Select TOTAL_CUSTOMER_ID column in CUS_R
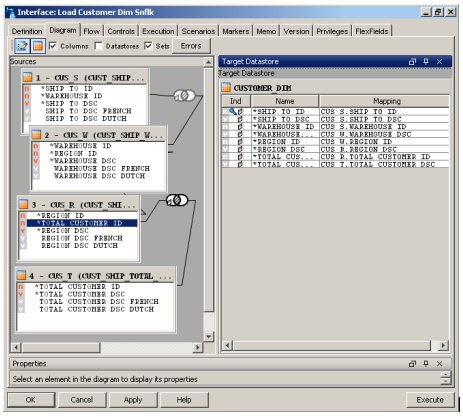The width and height of the screenshot is (463, 416). (x=82, y=223)
